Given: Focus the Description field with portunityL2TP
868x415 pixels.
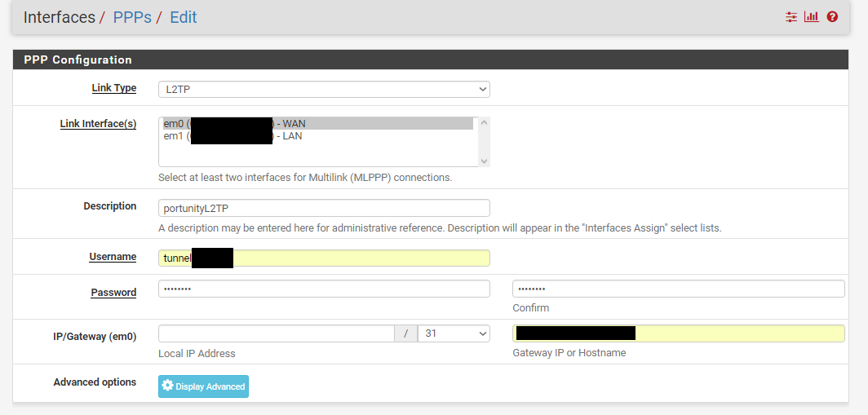Looking at the screenshot, I should (324, 208).
